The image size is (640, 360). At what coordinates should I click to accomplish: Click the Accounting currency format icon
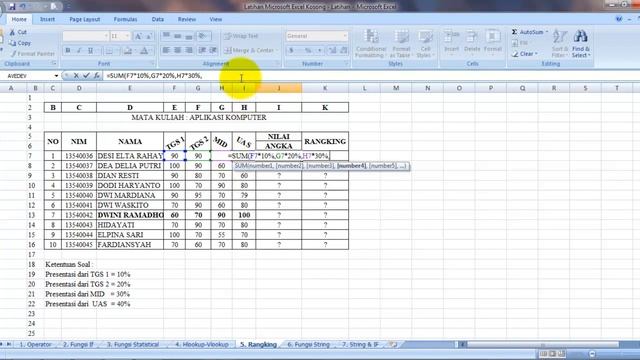[x=292, y=50]
